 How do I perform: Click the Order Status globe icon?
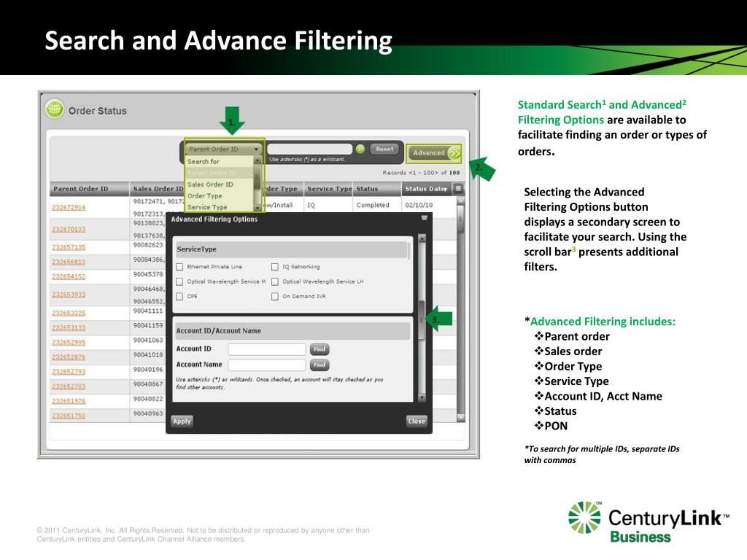pyautogui.click(x=54, y=109)
